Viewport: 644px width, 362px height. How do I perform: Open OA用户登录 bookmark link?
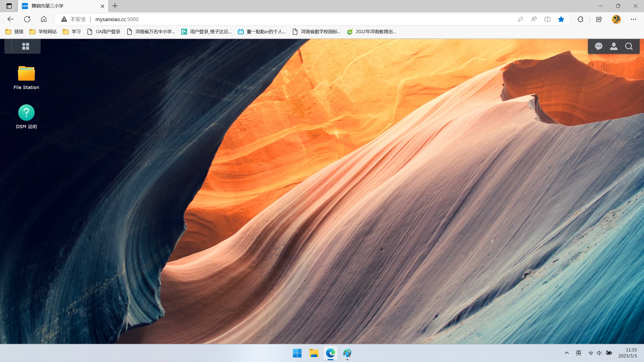click(x=104, y=32)
